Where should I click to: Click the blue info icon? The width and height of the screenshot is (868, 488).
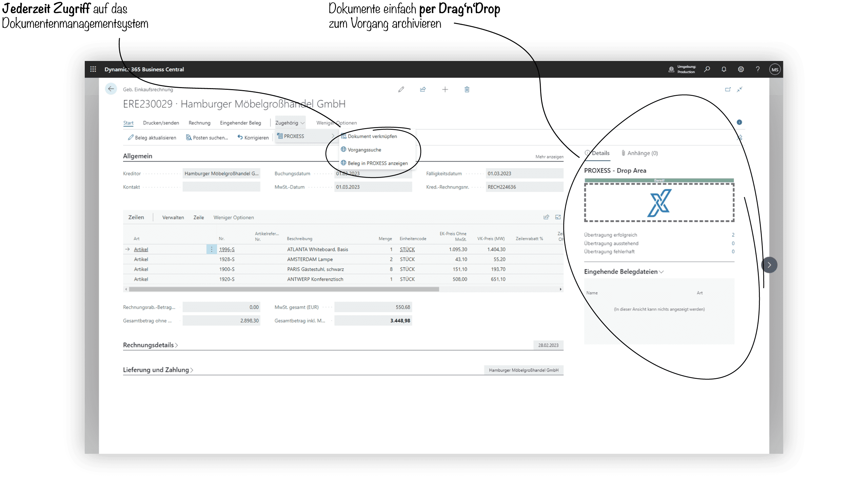739,122
